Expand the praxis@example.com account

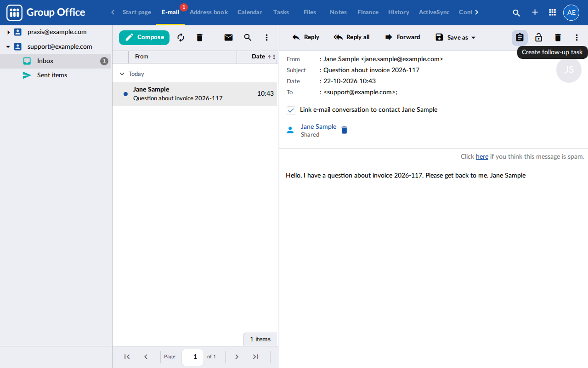(x=8, y=32)
